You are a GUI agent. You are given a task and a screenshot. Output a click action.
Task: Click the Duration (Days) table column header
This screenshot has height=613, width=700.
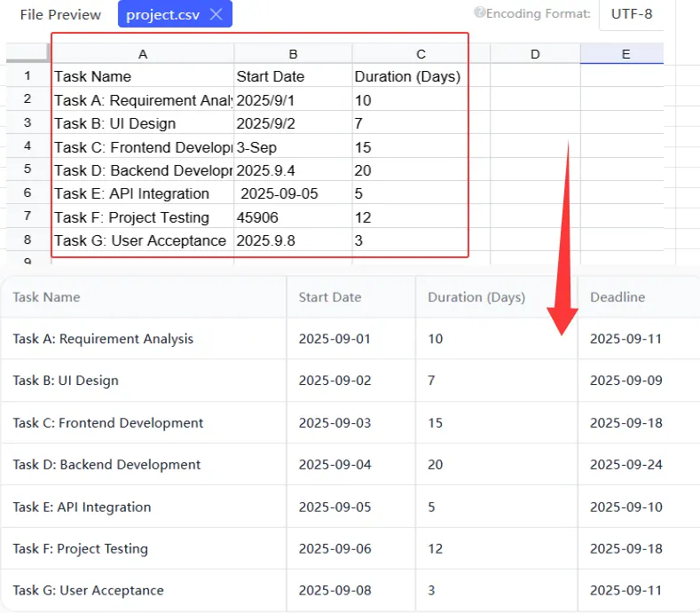476,297
